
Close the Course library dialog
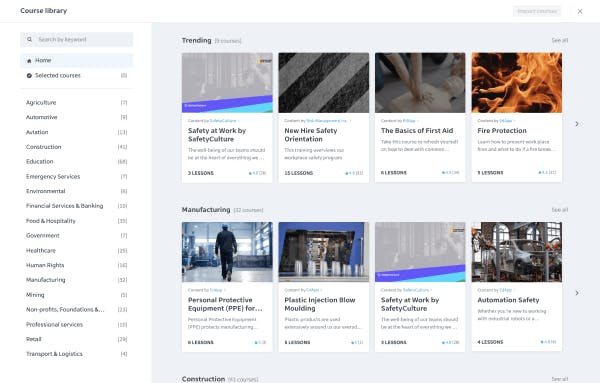(580, 11)
